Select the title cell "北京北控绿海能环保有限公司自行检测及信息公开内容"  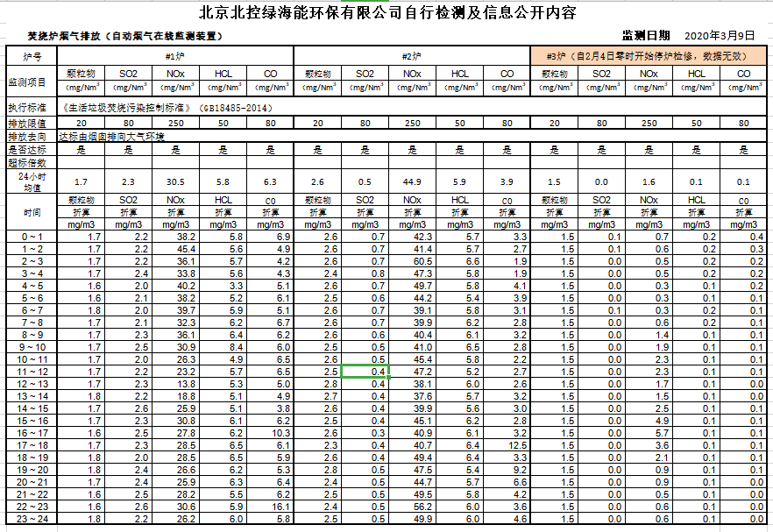point(387,12)
